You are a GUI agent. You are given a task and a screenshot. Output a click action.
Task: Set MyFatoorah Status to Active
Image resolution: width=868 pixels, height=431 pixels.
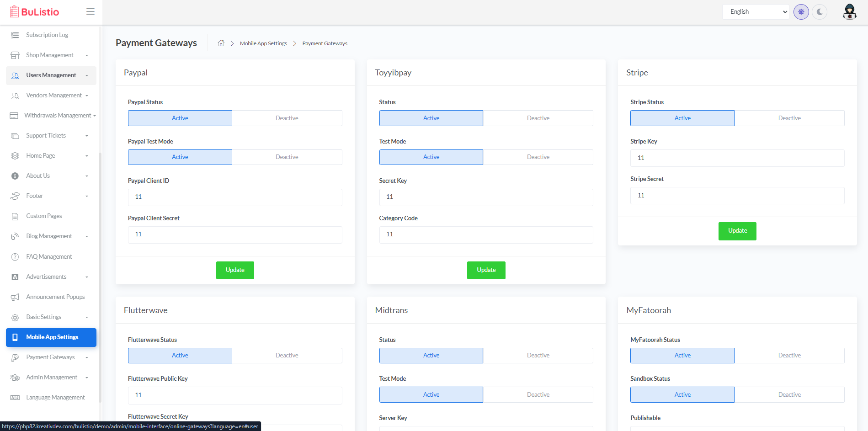682,355
